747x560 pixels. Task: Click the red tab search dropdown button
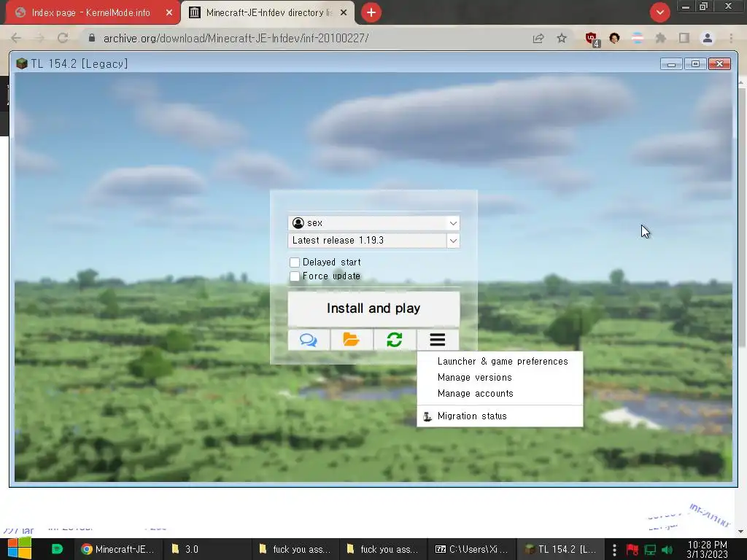click(659, 12)
